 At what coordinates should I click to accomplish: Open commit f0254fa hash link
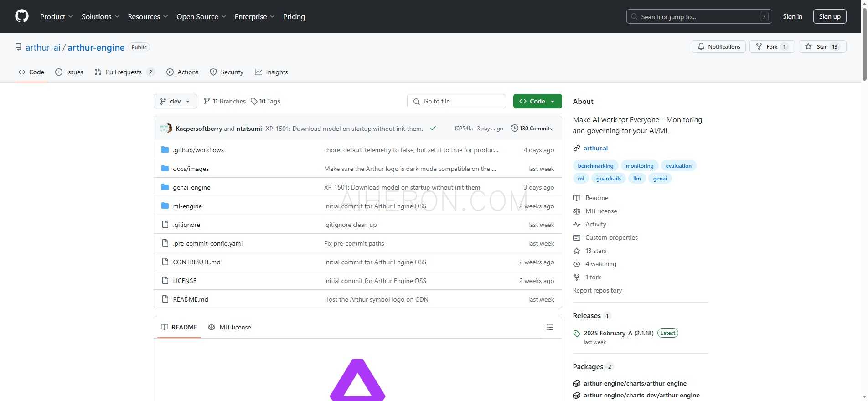(x=464, y=129)
